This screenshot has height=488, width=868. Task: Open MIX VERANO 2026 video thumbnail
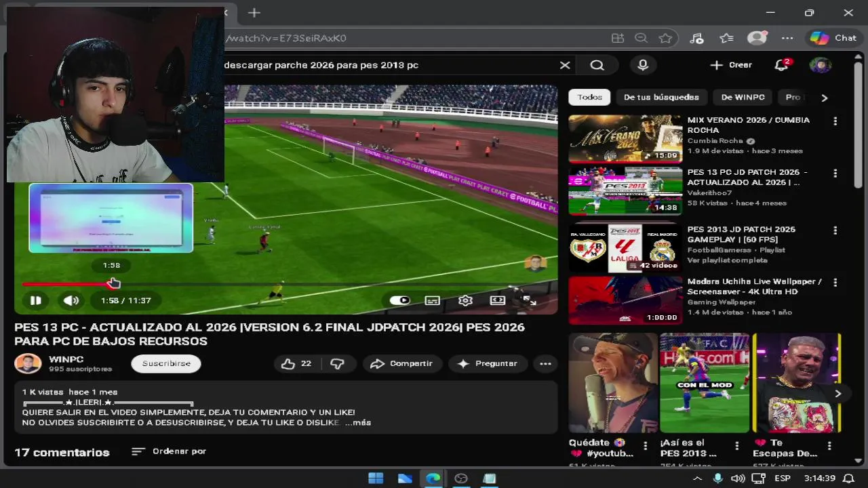[625, 139]
